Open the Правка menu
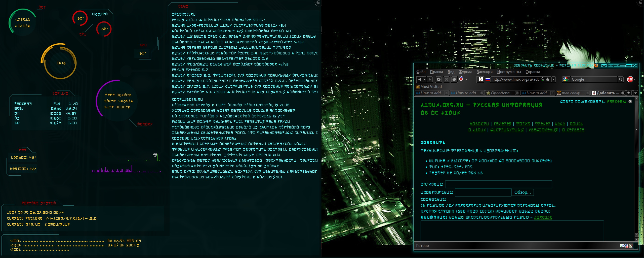The image size is (644, 258). coord(436,72)
